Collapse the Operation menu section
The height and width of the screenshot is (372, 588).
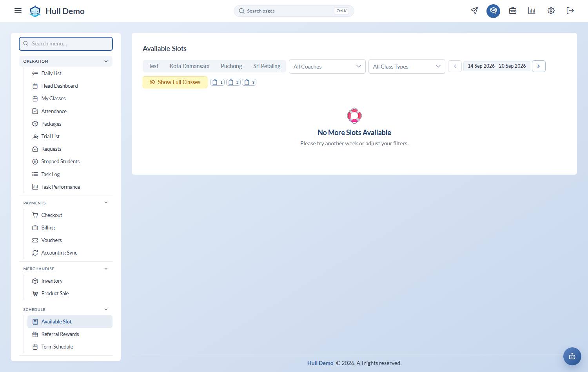coord(66,61)
